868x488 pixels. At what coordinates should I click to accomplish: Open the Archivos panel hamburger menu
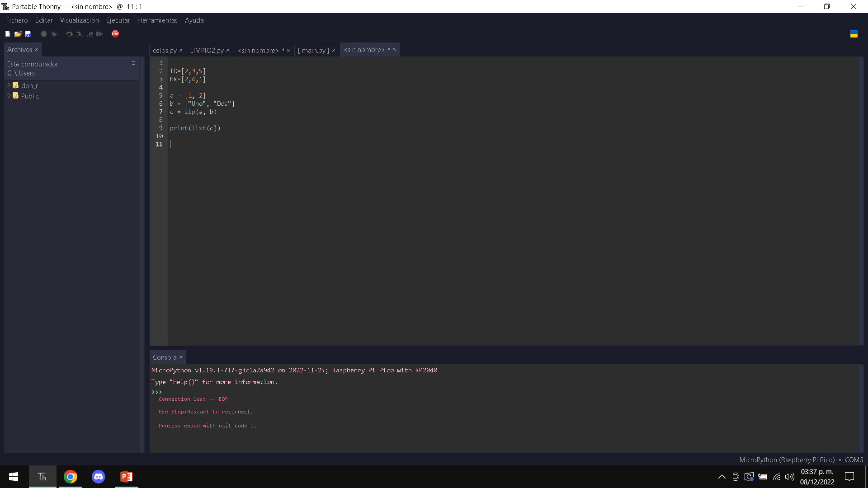pos(133,63)
